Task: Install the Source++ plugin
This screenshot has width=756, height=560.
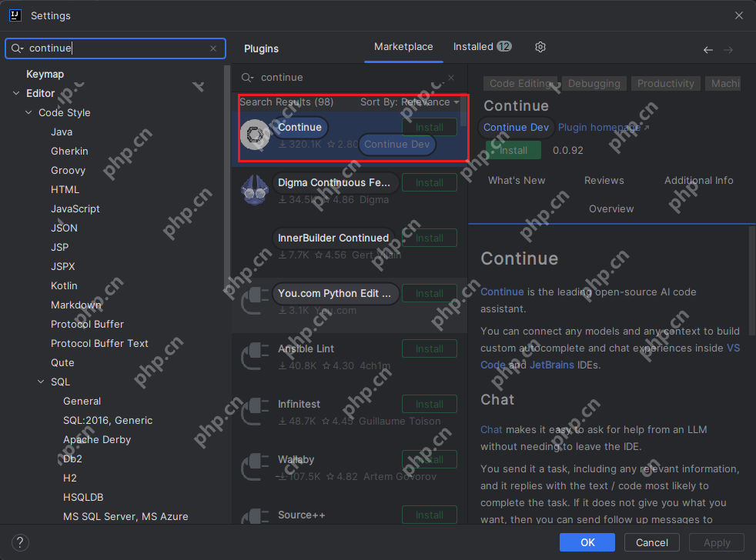Action: pos(429,515)
